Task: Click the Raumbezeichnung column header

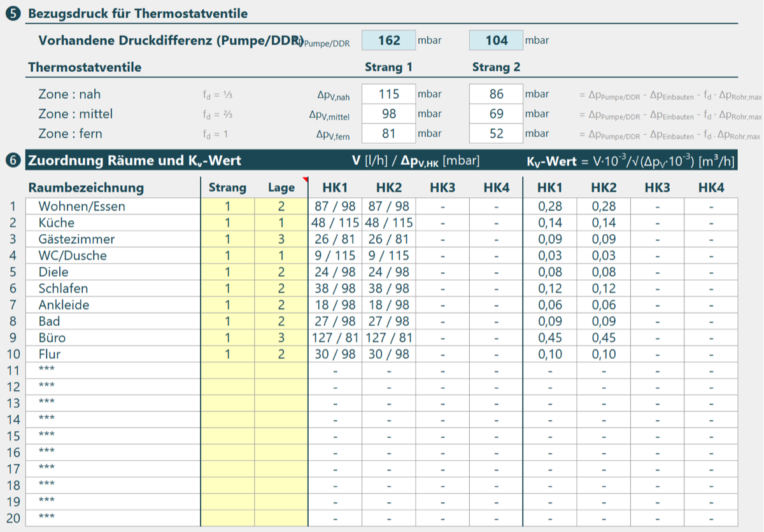Action: point(86,188)
